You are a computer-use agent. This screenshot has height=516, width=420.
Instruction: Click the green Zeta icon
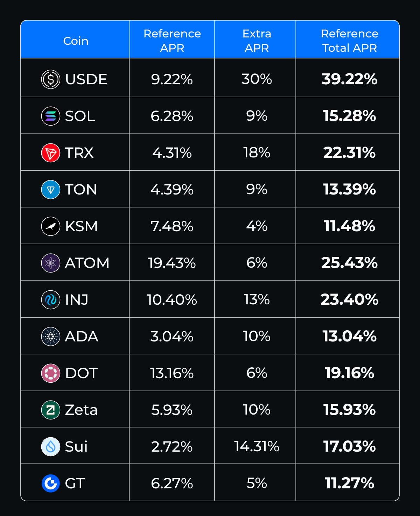51,410
